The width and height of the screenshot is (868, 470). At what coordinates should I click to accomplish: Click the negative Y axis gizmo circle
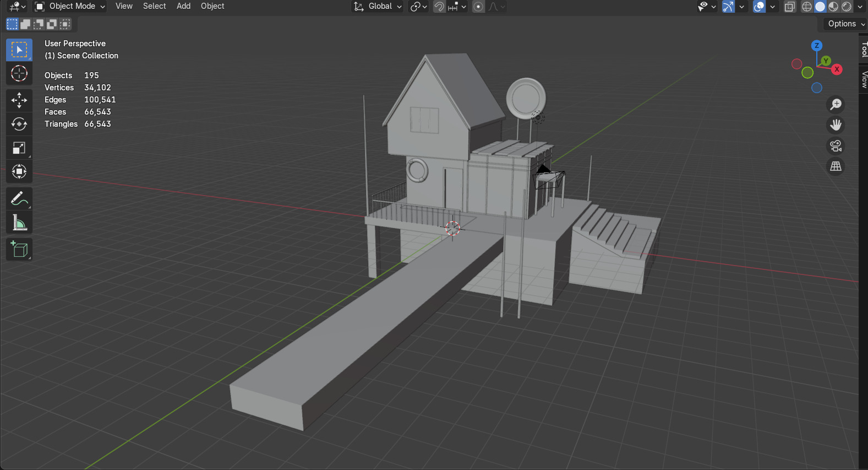807,73
